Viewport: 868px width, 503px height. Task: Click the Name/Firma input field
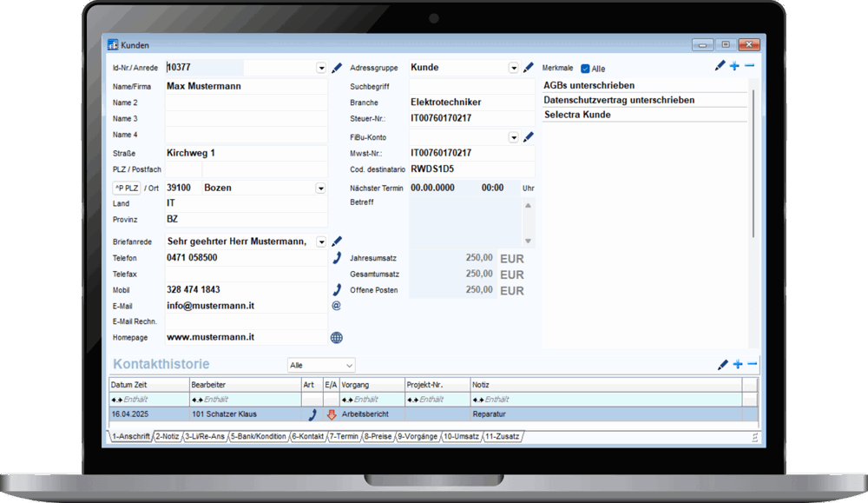coord(246,86)
